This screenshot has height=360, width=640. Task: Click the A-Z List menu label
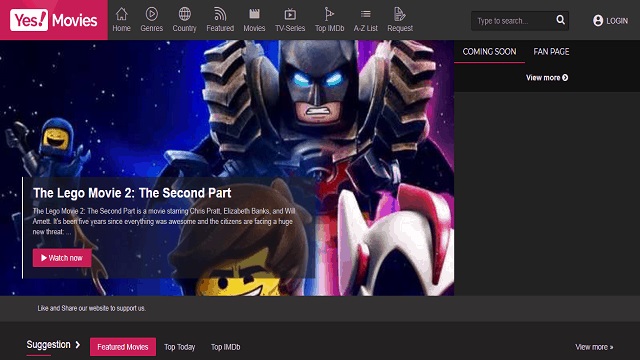pos(366,28)
